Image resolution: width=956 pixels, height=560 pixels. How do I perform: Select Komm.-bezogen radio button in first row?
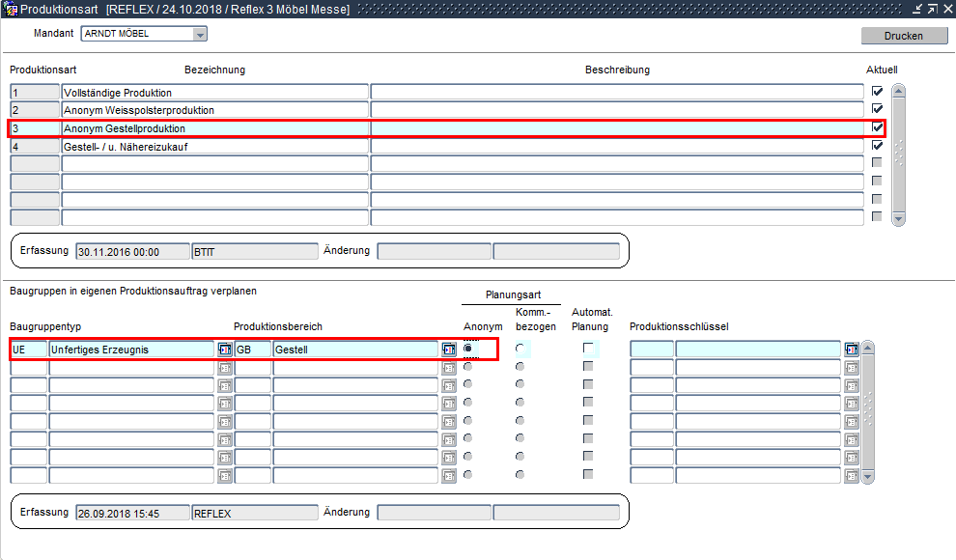pos(520,349)
